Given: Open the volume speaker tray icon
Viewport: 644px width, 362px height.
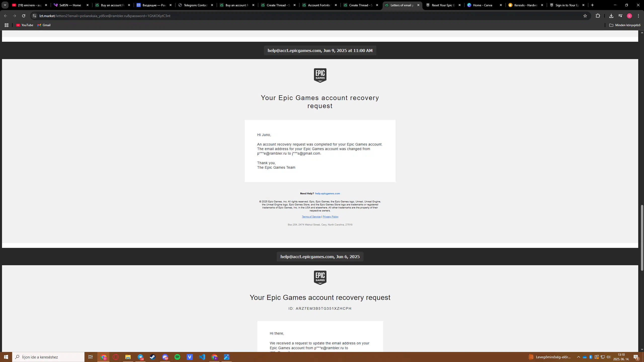Looking at the screenshot, I should [609, 357].
